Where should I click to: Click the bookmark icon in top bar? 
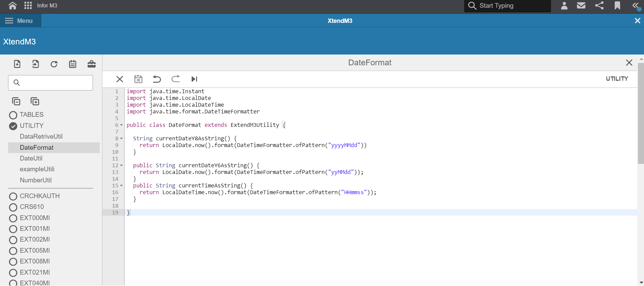(617, 5)
